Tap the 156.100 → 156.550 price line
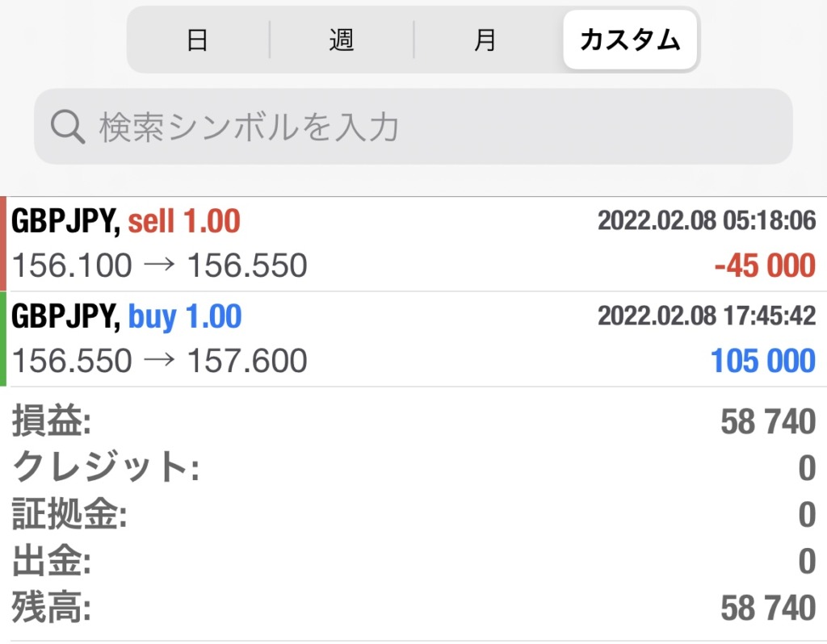This screenshot has height=644, width=827. [159, 265]
